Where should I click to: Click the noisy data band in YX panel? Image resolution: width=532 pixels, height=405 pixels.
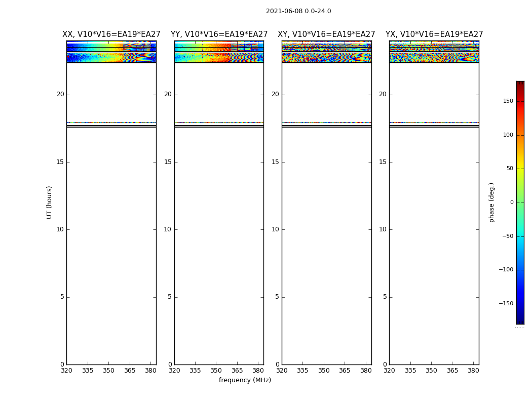pos(434,51)
